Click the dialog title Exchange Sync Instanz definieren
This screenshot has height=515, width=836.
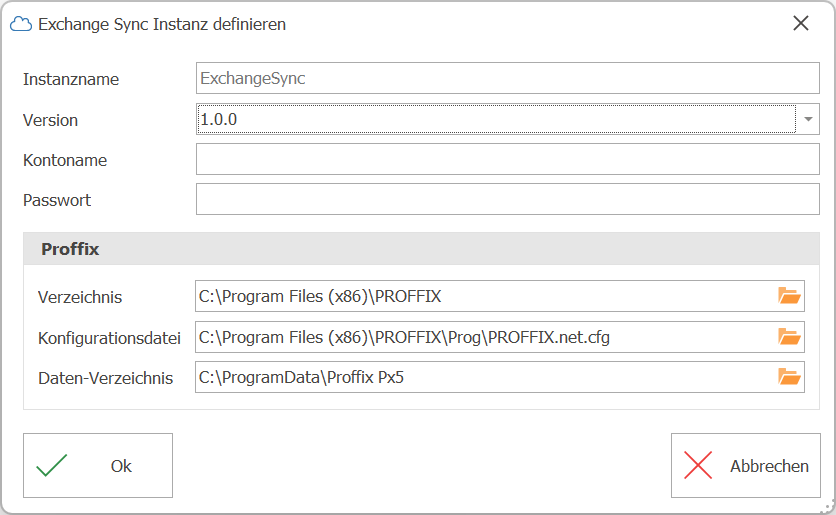click(162, 25)
